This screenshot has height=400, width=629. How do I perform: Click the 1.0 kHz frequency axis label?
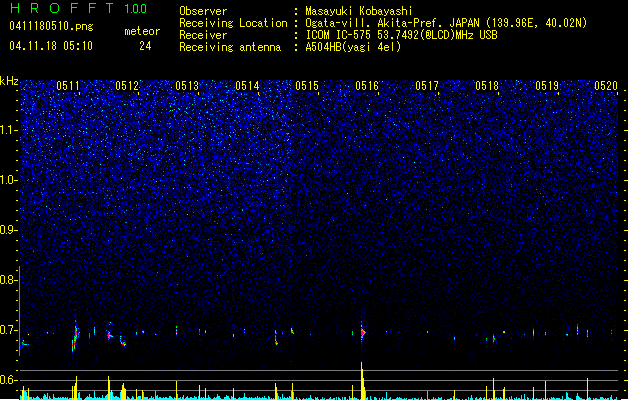click(9, 180)
